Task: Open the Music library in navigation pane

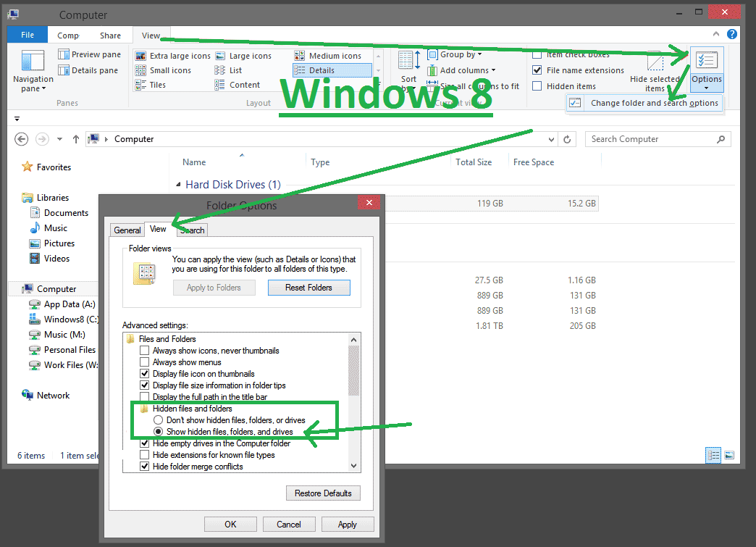Action: pyautogui.click(x=49, y=228)
